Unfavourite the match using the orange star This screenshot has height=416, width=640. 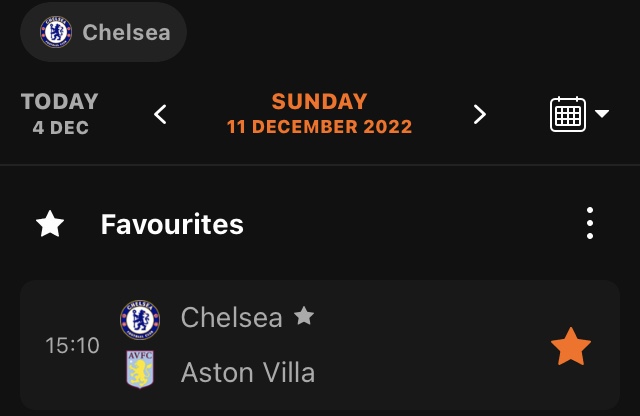tap(571, 346)
